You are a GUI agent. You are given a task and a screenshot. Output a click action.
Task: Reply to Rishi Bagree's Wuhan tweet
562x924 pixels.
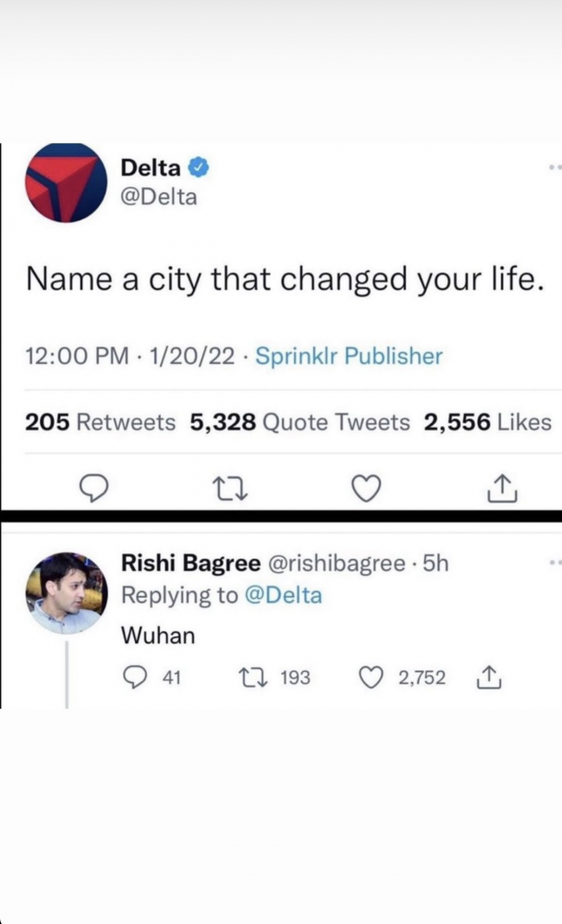pos(135,678)
